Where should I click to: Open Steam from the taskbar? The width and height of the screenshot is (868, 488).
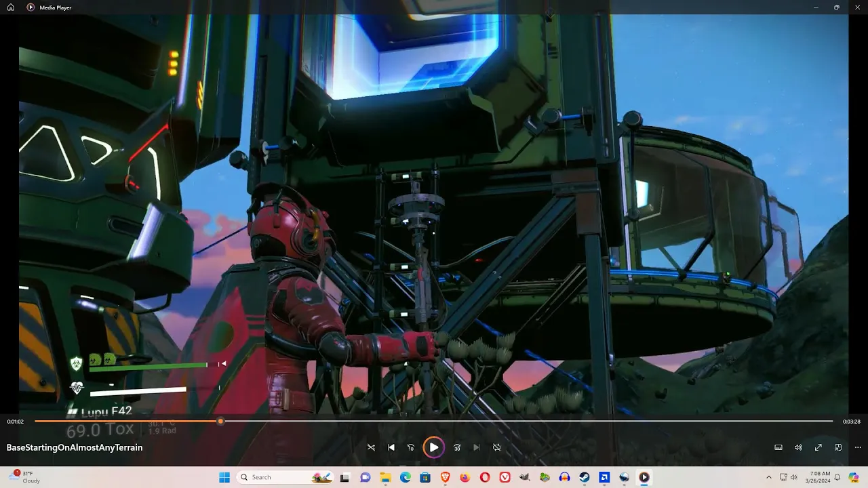pyautogui.click(x=584, y=477)
